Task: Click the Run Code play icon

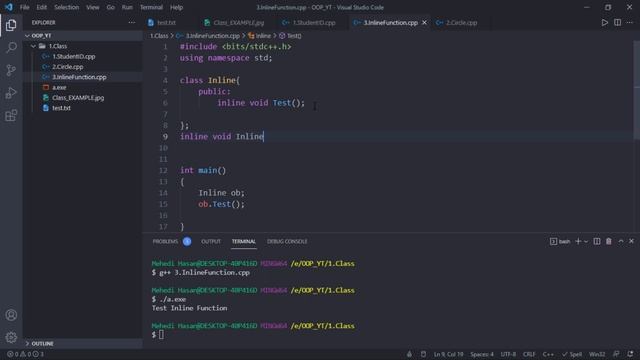Action: coord(604,22)
